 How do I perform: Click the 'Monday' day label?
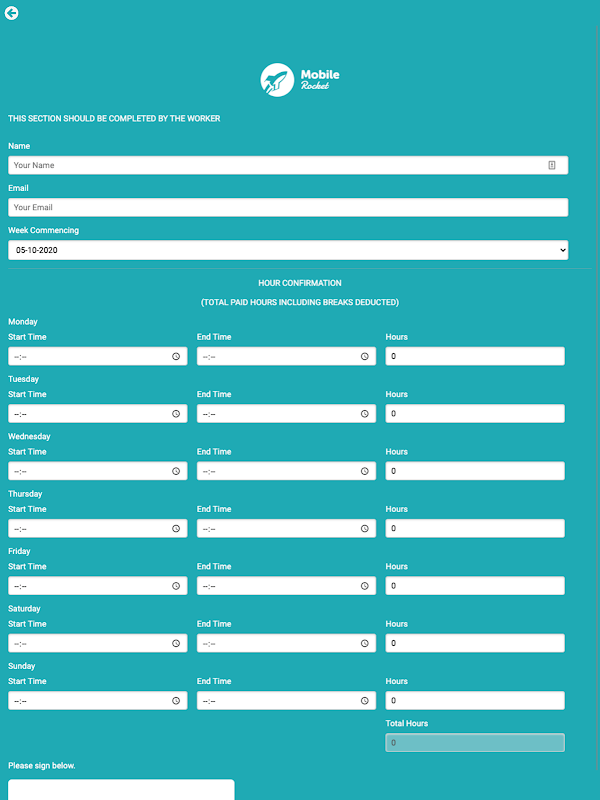pyautogui.click(x=23, y=322)
